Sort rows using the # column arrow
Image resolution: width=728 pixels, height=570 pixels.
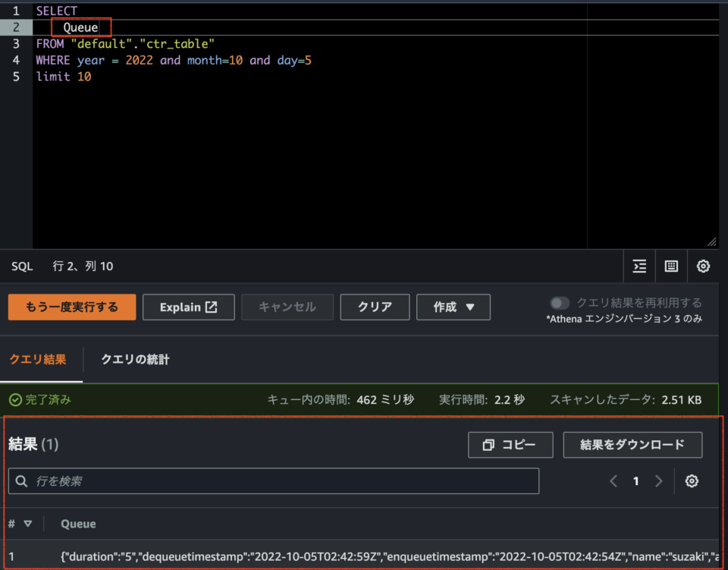click(x=28, y=524)
